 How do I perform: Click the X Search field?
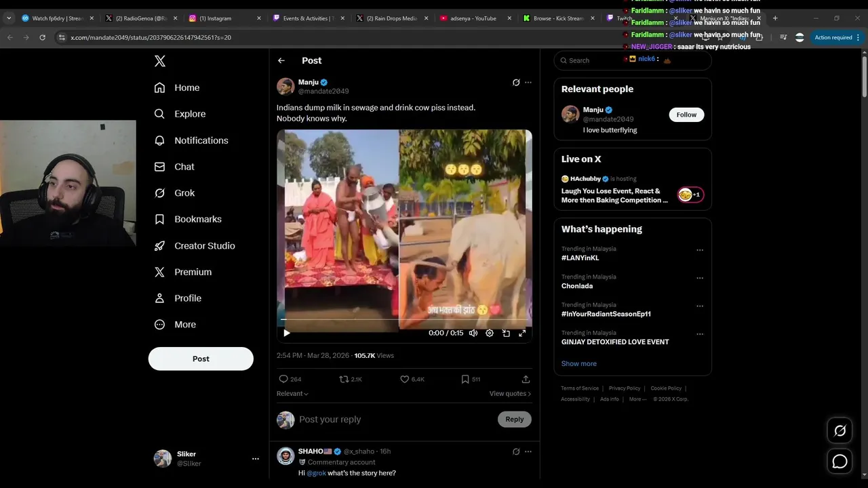pyautogui.click(x=633, y=60)
